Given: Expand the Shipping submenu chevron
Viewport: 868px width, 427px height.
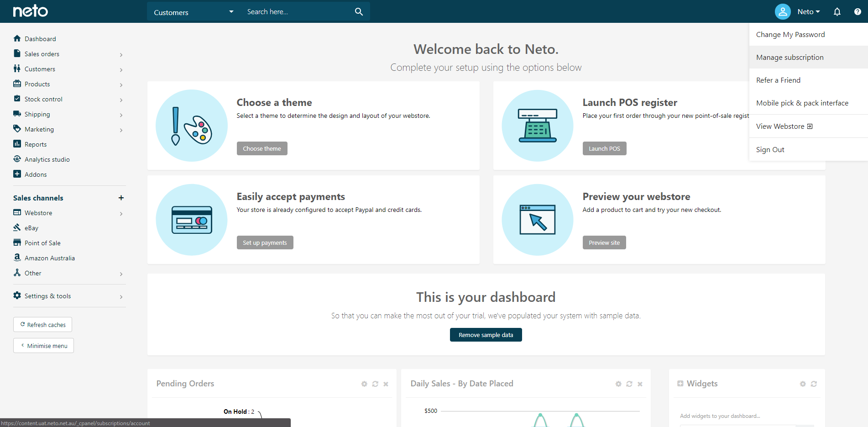Looking at the screenshot, I should (121, 115).
